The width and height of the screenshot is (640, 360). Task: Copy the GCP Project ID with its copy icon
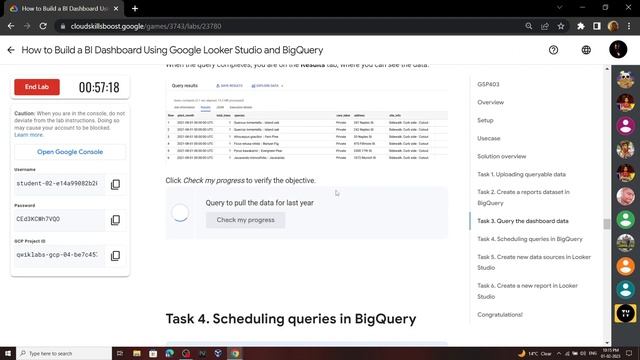(116, 256)
